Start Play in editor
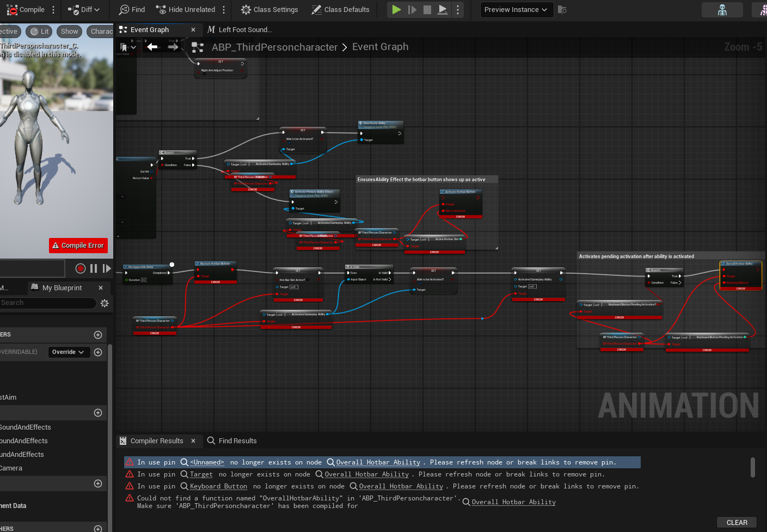 396,10
